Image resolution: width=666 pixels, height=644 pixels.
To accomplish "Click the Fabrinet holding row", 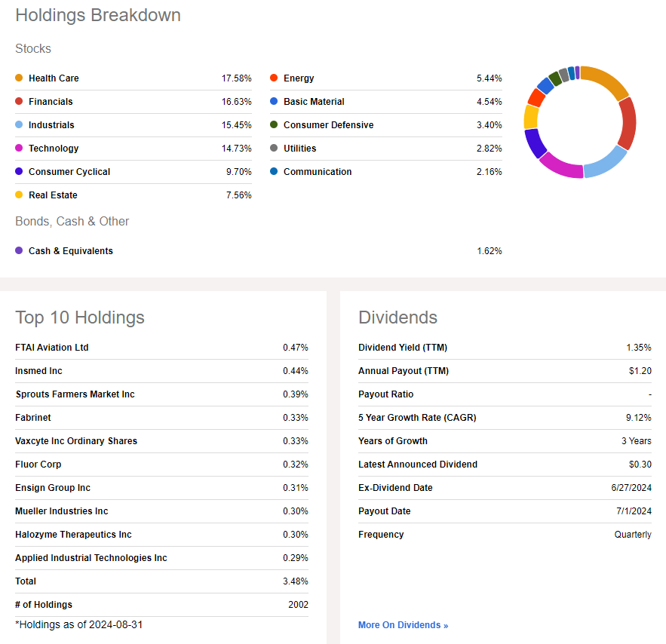I will coord(33,418).
